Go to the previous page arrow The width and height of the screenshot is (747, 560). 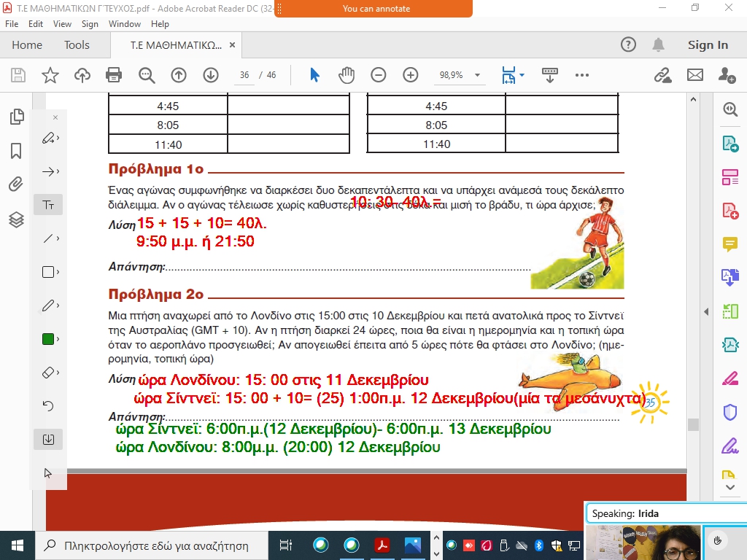tap(179, 75)
